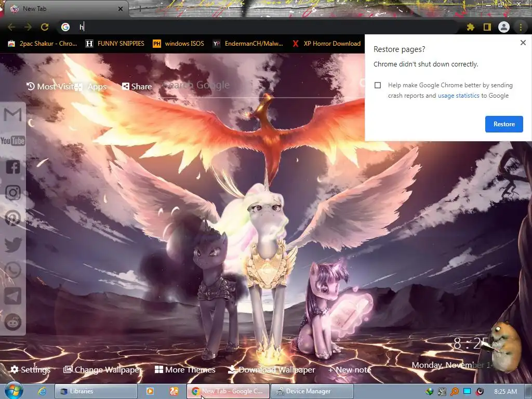Open the 2pac Shakur bookmark
This screenshot has width=532, height=399.
(x=43, y=44)
